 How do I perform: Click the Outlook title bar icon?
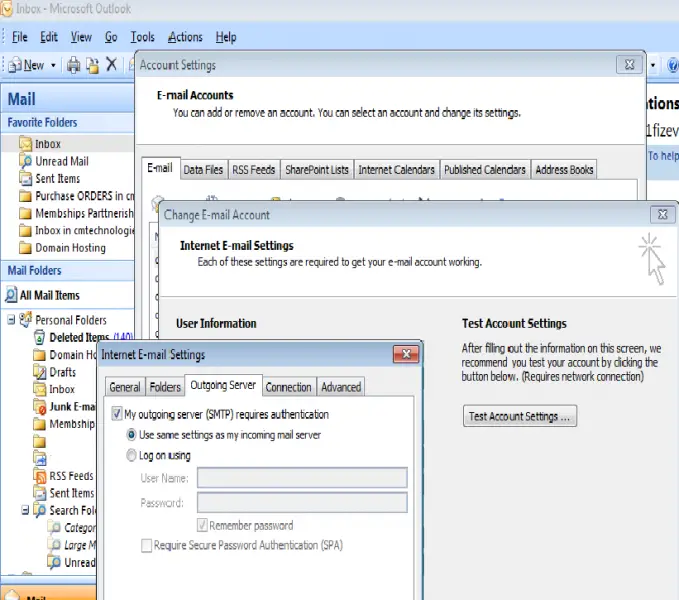pyautogui.click(x=6, y=9)
